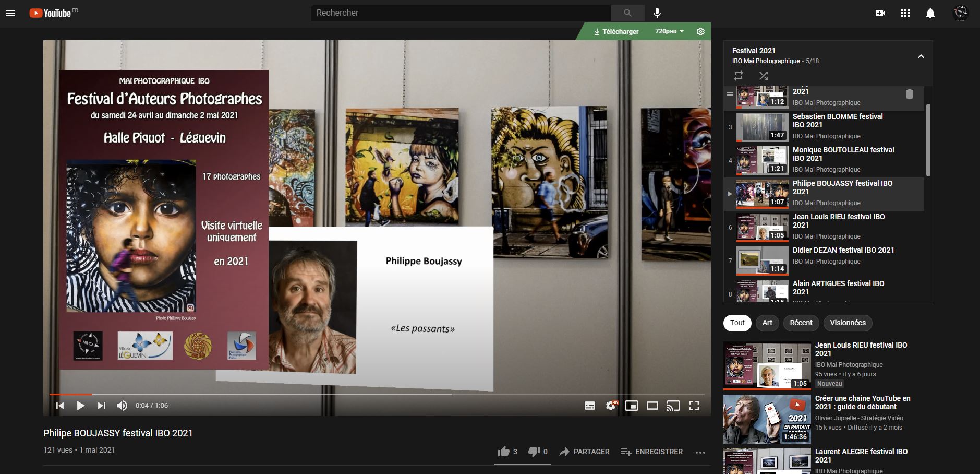Open the create video camera icon

(x=880, y=13)
